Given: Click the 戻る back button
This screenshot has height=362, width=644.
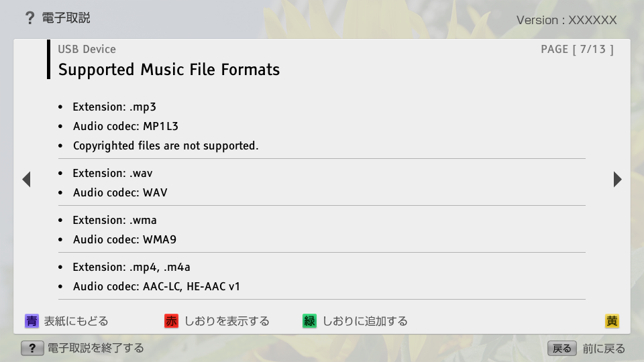Looking at the screenshot, I should coord(561,348).
